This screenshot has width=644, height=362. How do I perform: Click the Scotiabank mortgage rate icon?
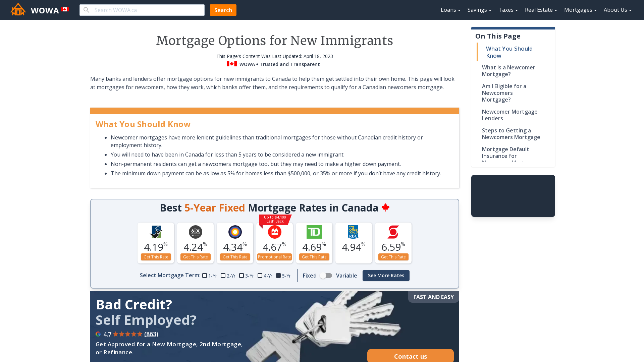click(393, 232)
